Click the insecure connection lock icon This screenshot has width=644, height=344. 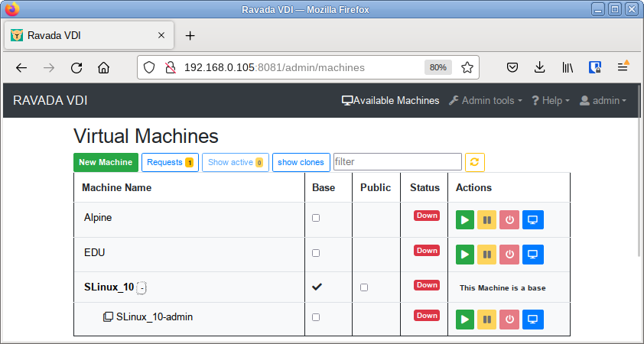click(170, 67)
